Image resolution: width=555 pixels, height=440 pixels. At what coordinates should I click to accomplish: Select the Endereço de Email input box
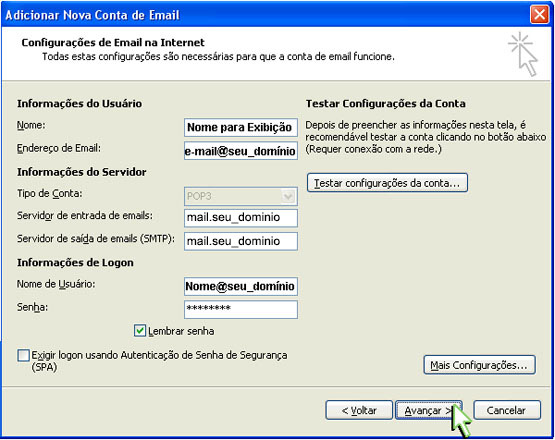click(x=241, y=151)
